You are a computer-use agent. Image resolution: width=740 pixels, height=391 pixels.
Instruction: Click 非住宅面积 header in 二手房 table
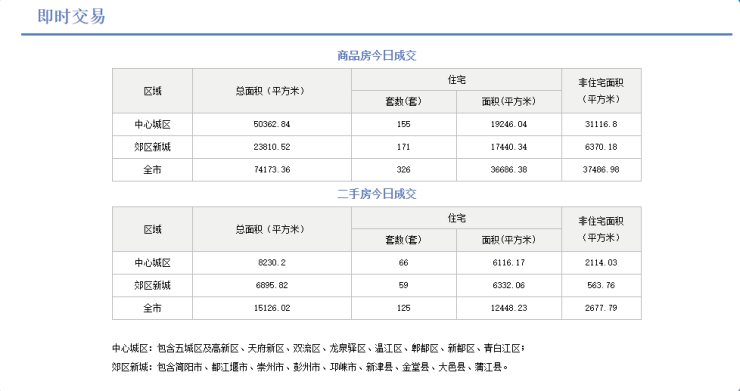(601, 229)
